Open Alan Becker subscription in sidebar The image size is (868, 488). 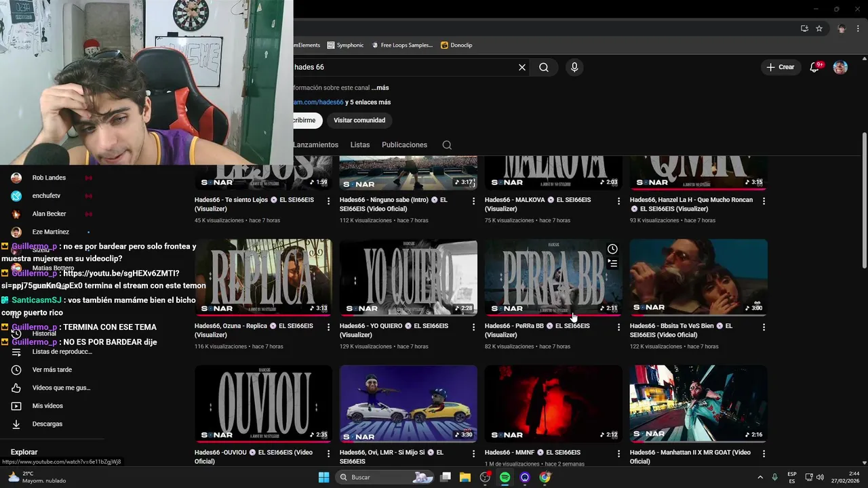(49, 214)
